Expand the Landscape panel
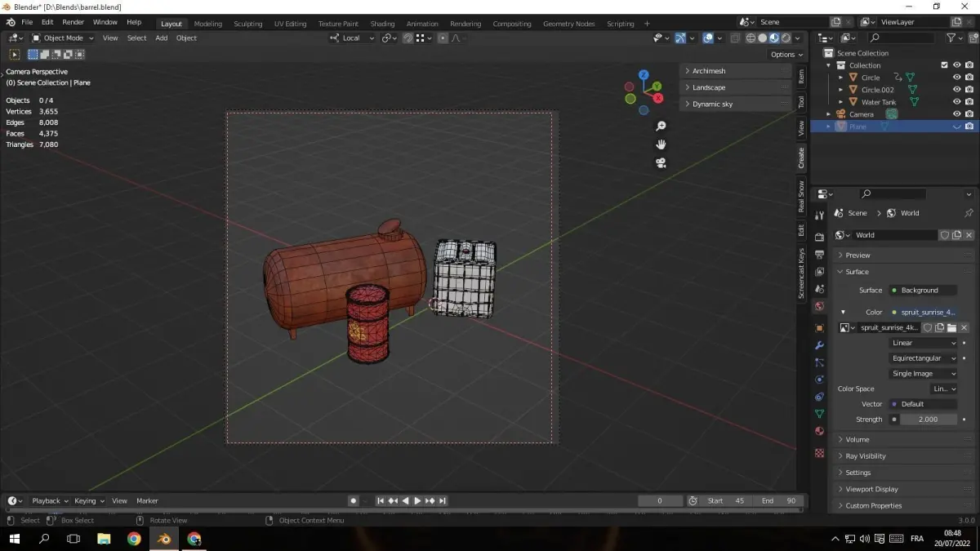This screenshot has height=551, width=980. point(735,87)
